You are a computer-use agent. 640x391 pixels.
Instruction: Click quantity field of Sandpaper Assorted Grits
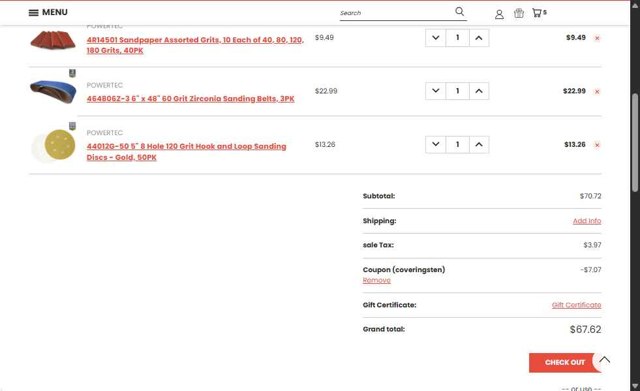coord(457,38)
